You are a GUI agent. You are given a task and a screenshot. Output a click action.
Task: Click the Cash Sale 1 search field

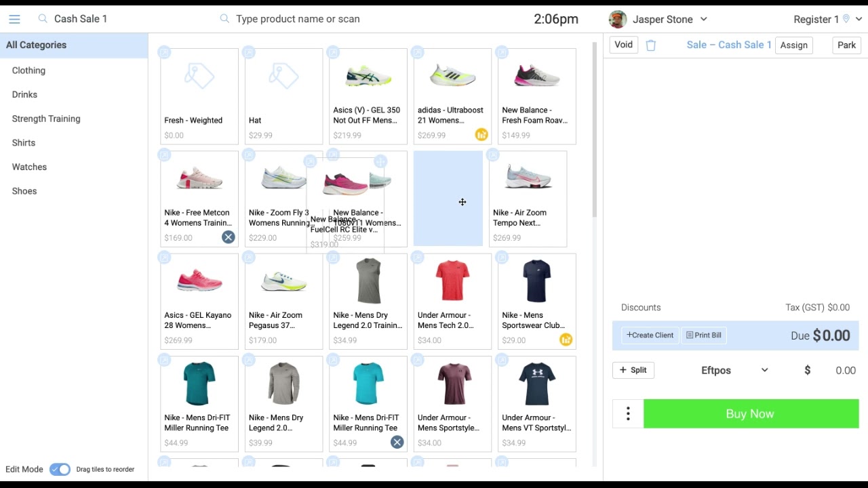[x=81, y=19]
